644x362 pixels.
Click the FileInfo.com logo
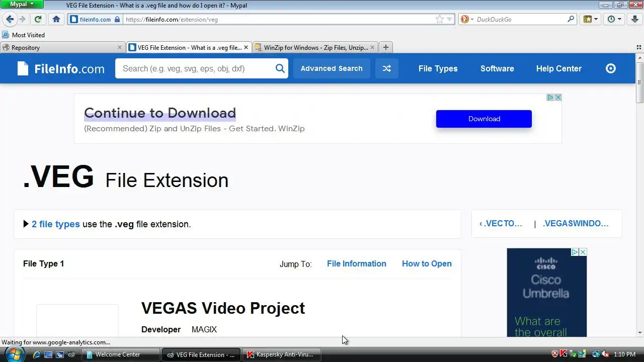(61, 68)
